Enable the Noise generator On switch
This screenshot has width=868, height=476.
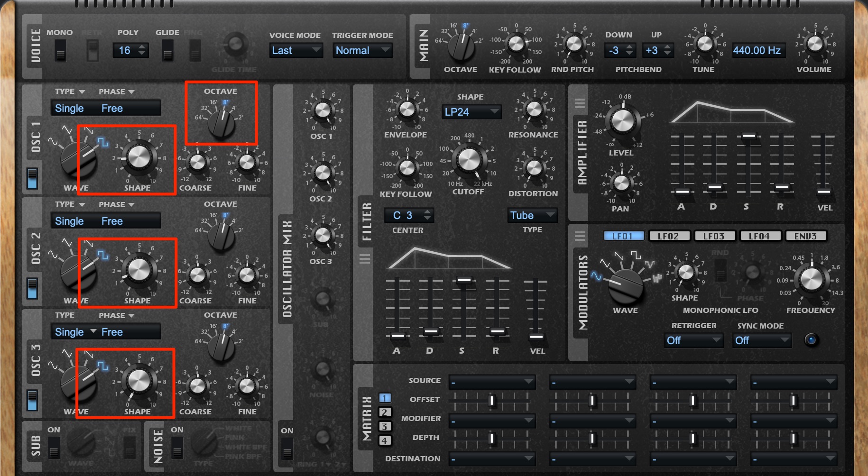pos(177,447)
